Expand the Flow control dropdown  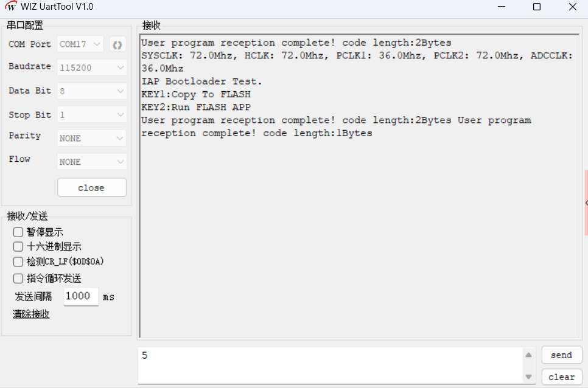tap(92, 162)
